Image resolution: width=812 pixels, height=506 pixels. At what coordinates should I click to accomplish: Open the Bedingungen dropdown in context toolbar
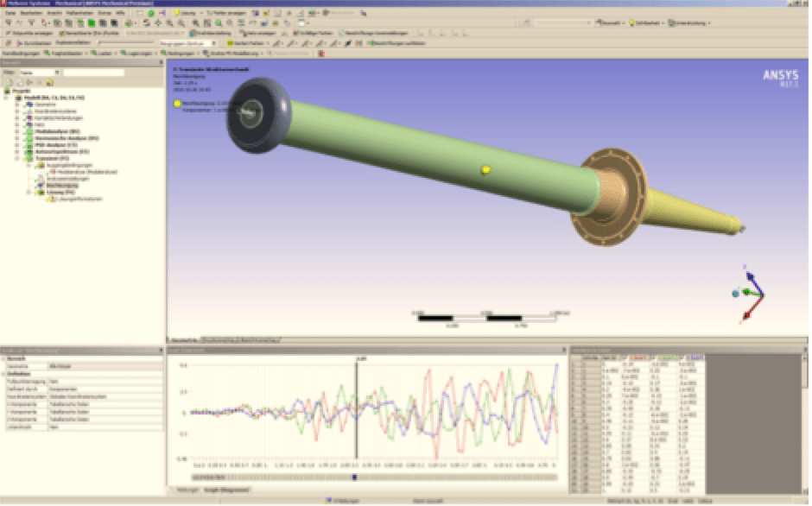pos(181,54)
